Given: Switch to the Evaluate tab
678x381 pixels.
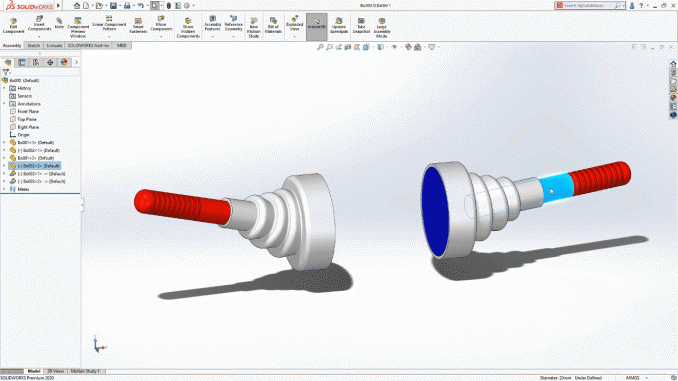Looking at the screenshot, I should coord(54,45).
